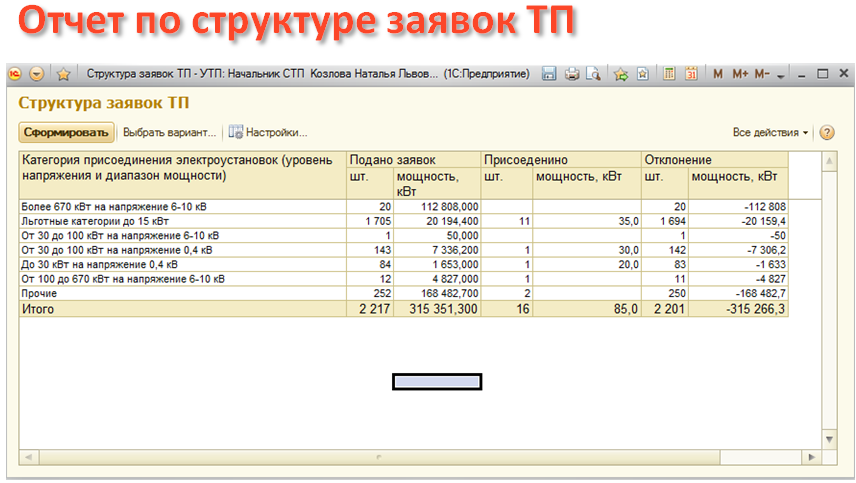Click the print icon
Screen dimensions: 856x483
tap(572, 74)
